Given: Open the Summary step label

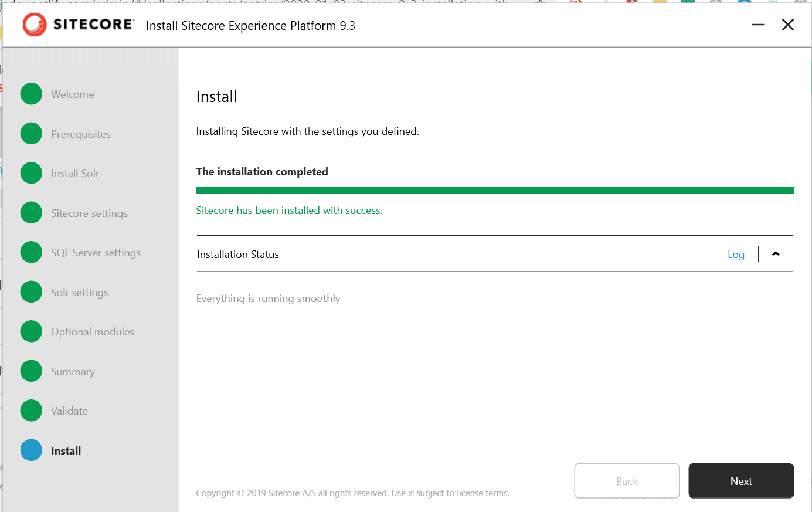Looking at the screenshot, I should (73, 372).
